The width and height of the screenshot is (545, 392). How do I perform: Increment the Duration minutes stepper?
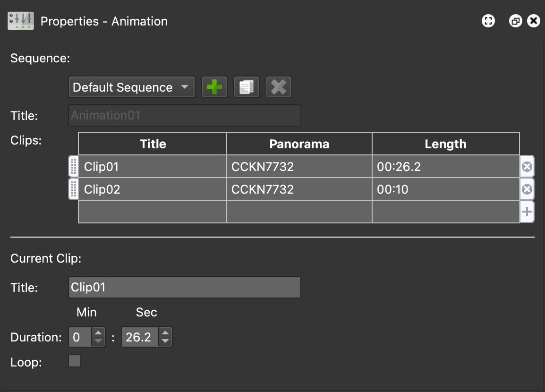98,333
